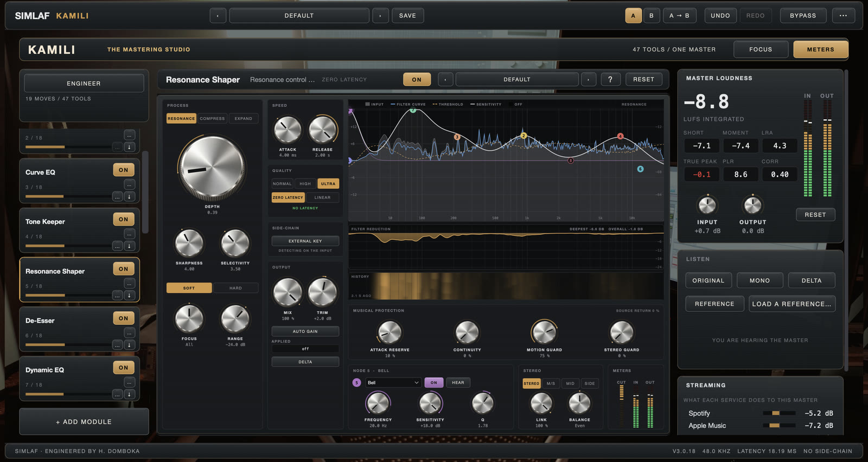Click the master INPUT gain knob
This screenshot has width=868, height=462.
(707, 205)
